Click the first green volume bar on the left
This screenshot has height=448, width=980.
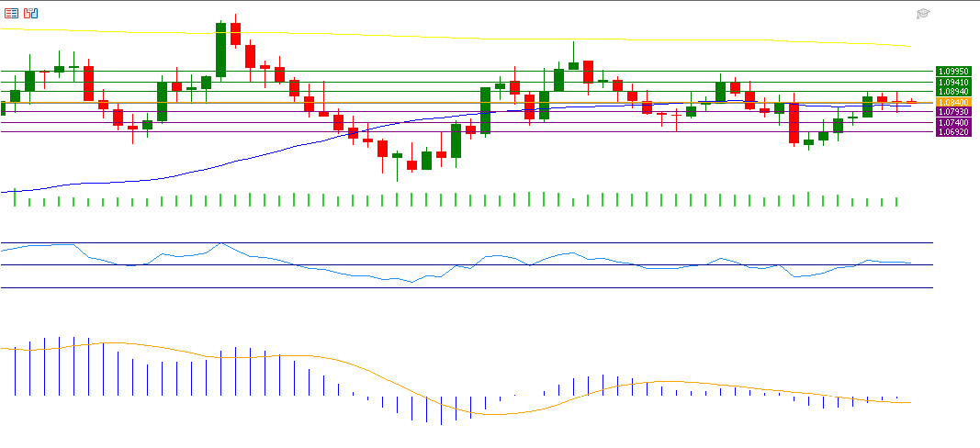coord(15,197)
